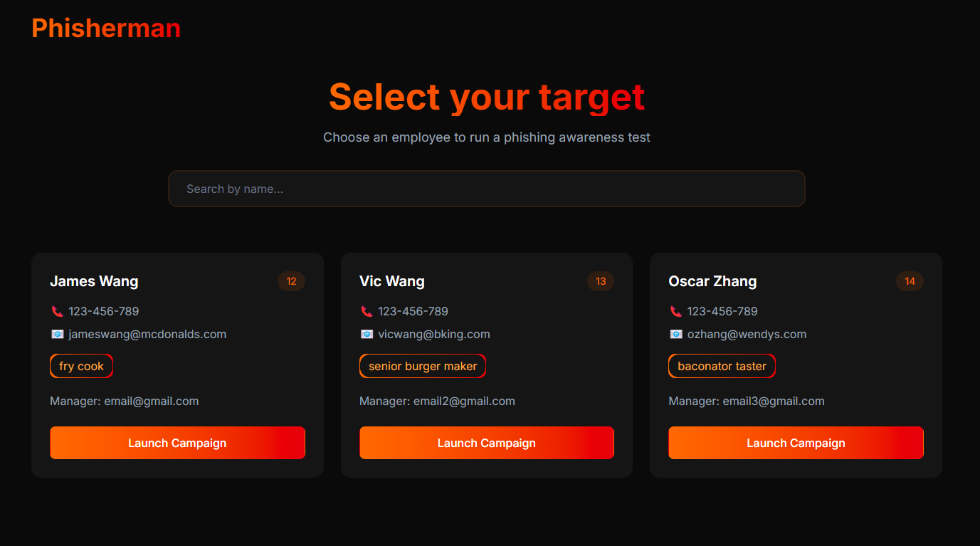The width and height of the screenshot is (980, 546).
Task: Select the ID badge 14 on Oscar Zhang
Action: 910,281
